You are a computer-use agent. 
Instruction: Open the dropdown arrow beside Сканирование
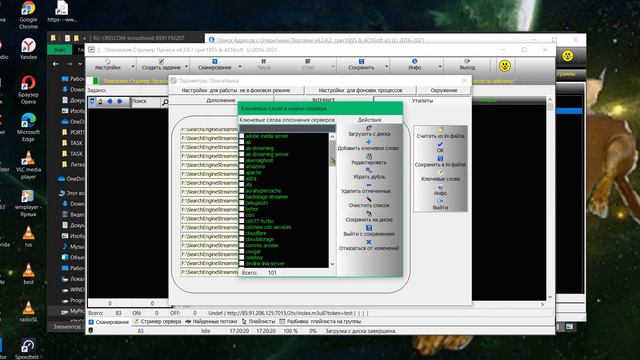[240, 66]
